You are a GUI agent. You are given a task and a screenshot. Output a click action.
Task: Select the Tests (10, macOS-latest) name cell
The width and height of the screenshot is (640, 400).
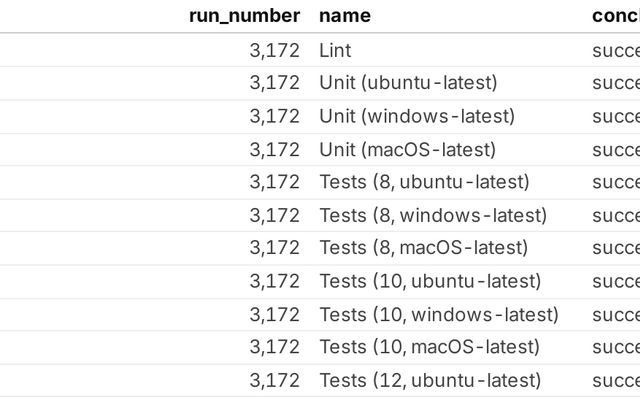pos(429,347)
